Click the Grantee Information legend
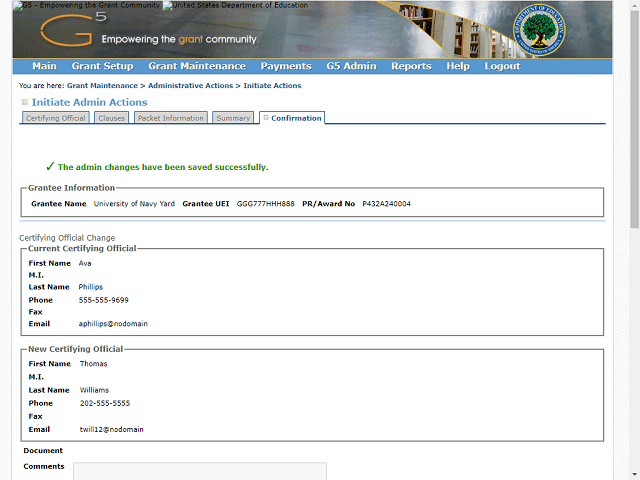This screenshot has height=480, width=640. [x=71, y=188]
